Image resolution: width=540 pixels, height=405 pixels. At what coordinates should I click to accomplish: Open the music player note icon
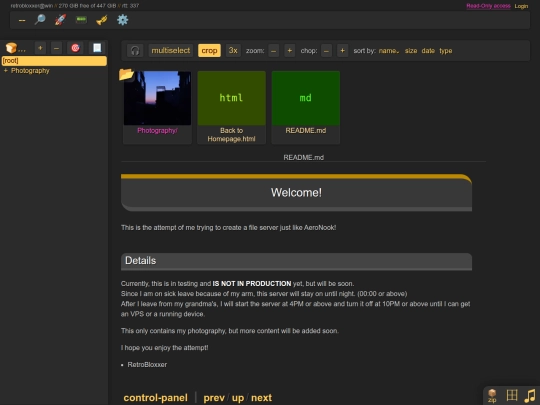[x=530, y=395]
